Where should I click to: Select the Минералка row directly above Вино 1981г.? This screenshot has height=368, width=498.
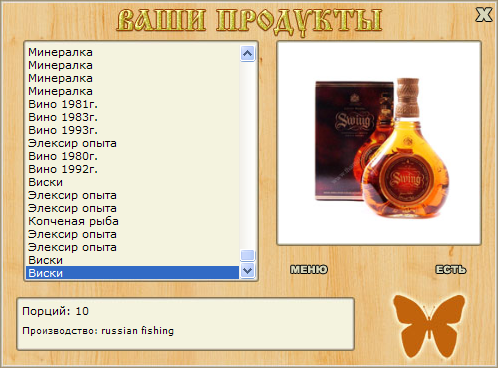click(132, 91)
